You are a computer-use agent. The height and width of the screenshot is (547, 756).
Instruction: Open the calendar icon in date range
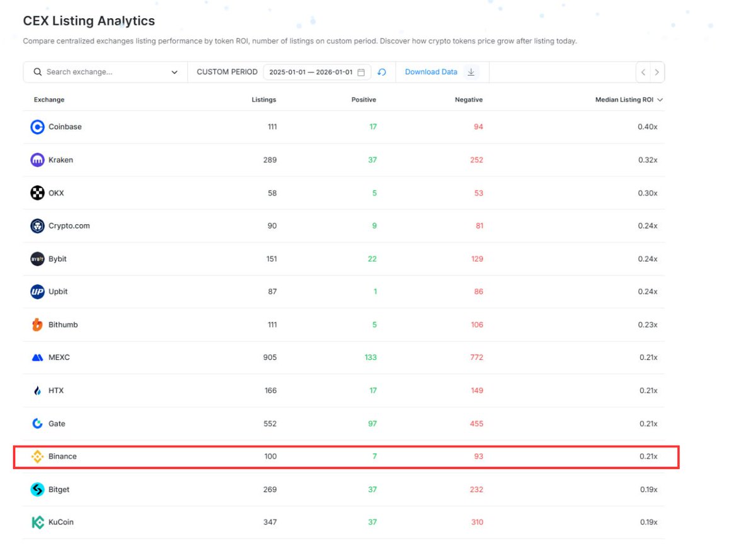(361, 72)
